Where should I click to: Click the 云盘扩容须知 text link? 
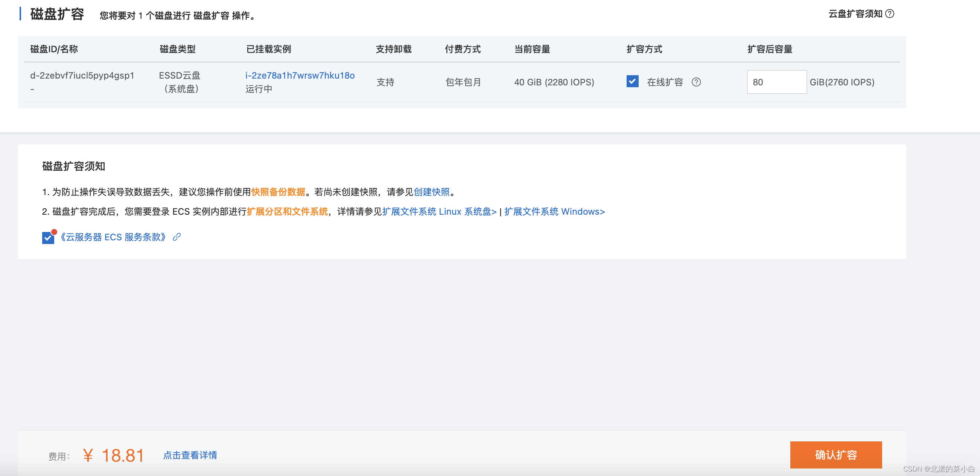coord(855,14)
